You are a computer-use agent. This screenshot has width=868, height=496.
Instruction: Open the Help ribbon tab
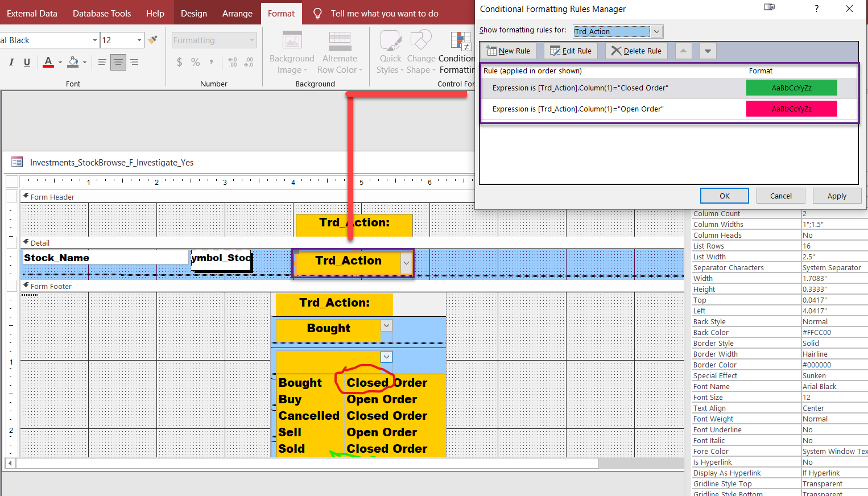(155, 13)
